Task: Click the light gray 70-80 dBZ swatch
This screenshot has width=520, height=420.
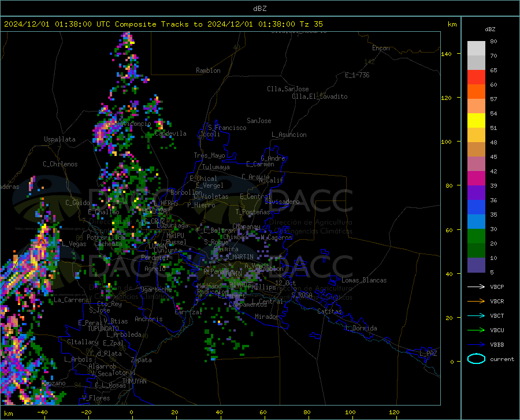Action: [x=476, y=49]
